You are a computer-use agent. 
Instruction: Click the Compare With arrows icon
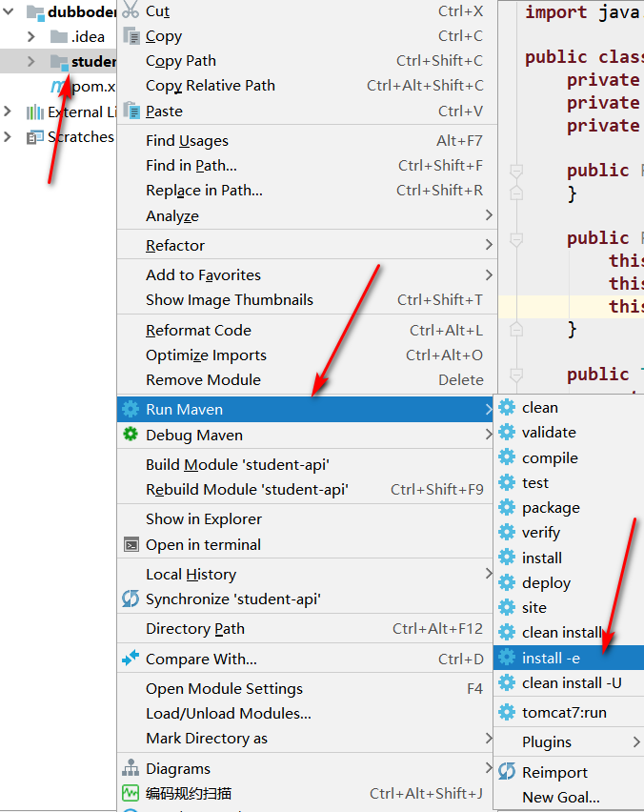(x=131, y=659)
